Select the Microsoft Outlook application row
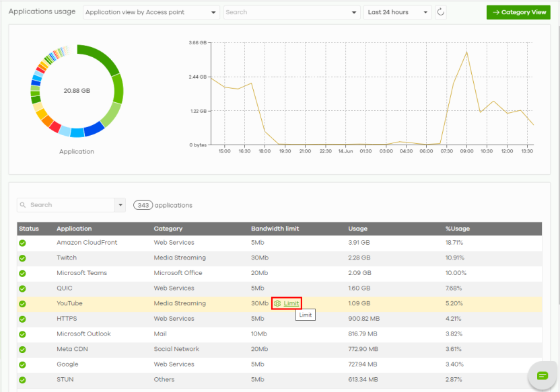Screen dimensions: 560x392 click(x=83, y=334)
